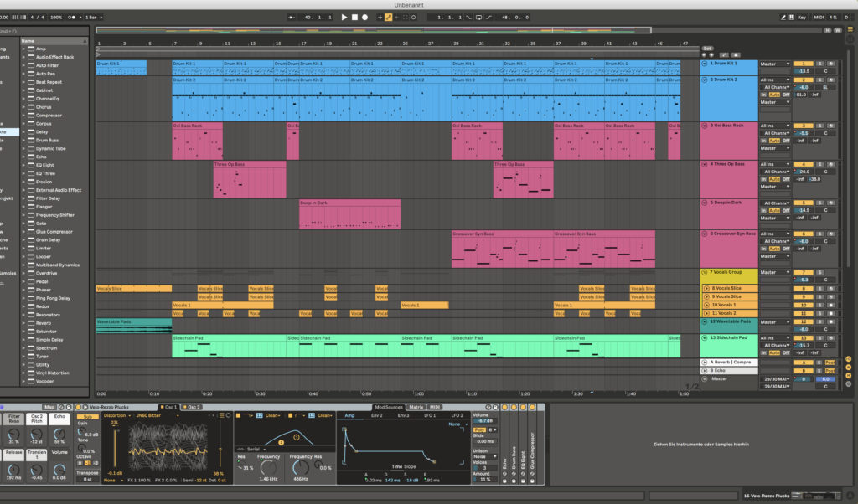Screen dimensions: 858x504
Task: Enable Draw Mode with the pencil icon
Action: [388, 17]
